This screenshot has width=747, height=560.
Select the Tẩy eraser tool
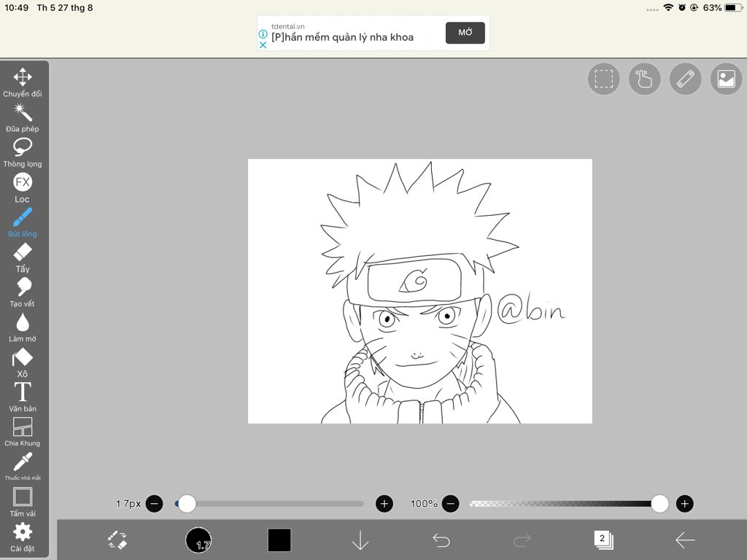[23, 257]
